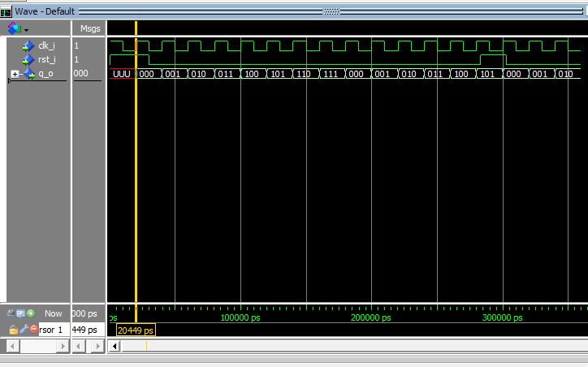Click the left arrow of the Msgs pane scrollbar

click(x=79, y=346)
